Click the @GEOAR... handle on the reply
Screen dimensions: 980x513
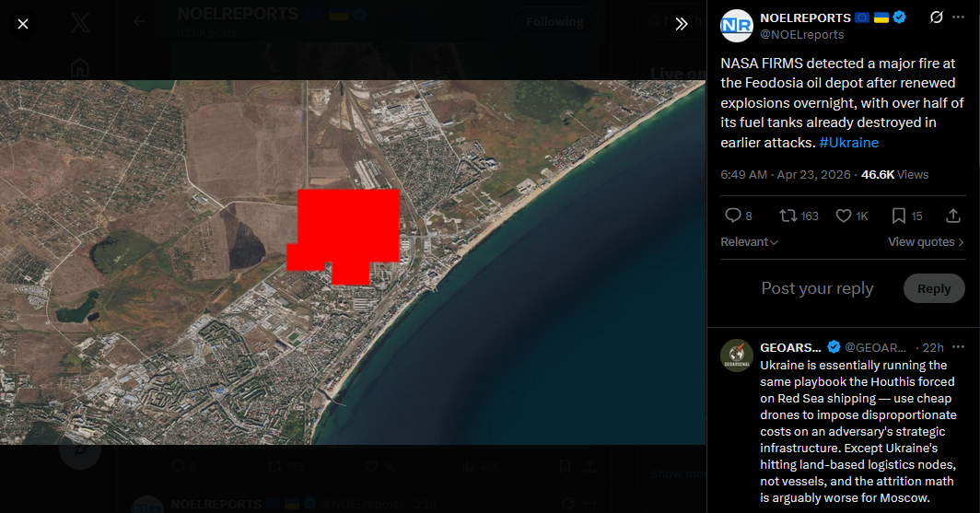[x=876, y=347]
